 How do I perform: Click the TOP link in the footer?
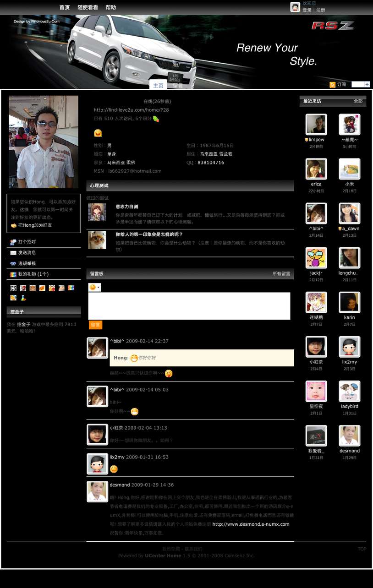pos(362,549)
